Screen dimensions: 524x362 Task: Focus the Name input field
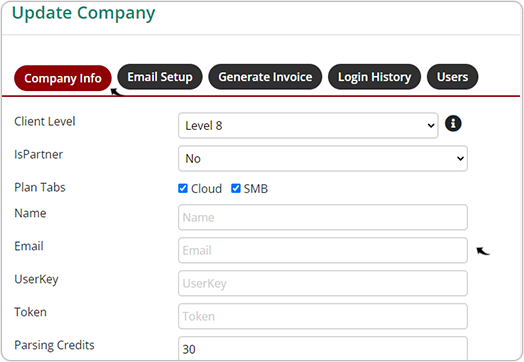click(323, 217)
